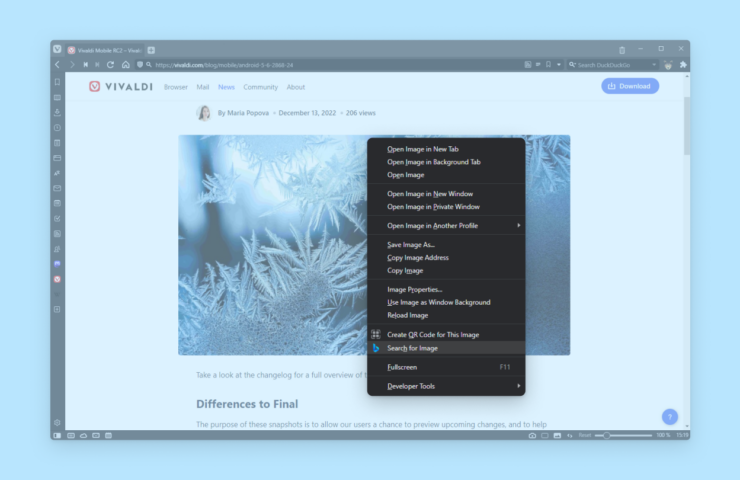Switch to the Vivaldi Mobile RC2 tab
The height and width of the screenshot is (480, 740).
(x=105, y=50)
